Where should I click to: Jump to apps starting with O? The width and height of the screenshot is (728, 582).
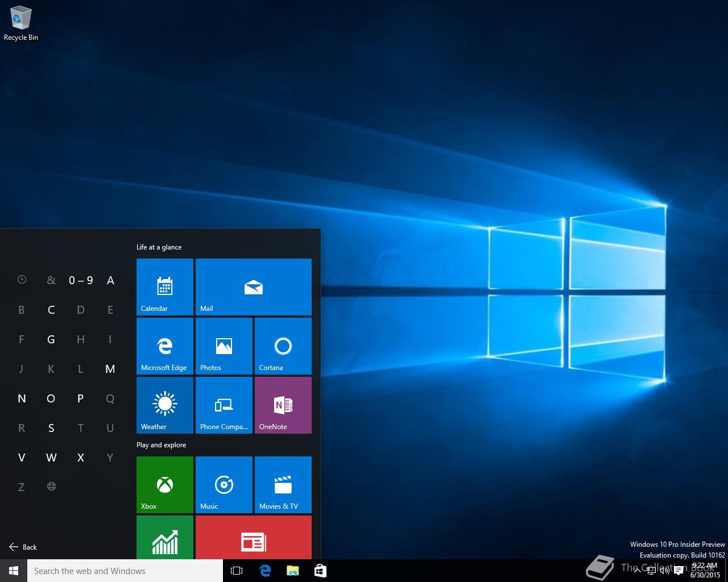point(51,398)
